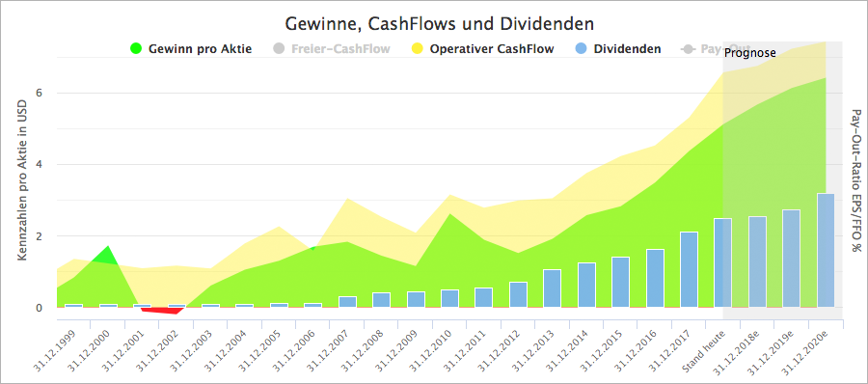Viewport: 868px width, 384px height.
Task: Click the green Gewinn pro Aktie legend dot
Action: tap(136, 49)
